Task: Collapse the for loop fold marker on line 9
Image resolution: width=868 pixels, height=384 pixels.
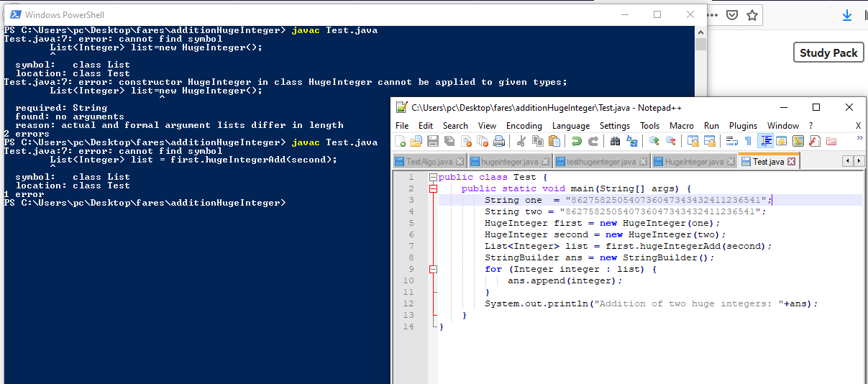Action: pyautogui.click(x=432, y=269)
